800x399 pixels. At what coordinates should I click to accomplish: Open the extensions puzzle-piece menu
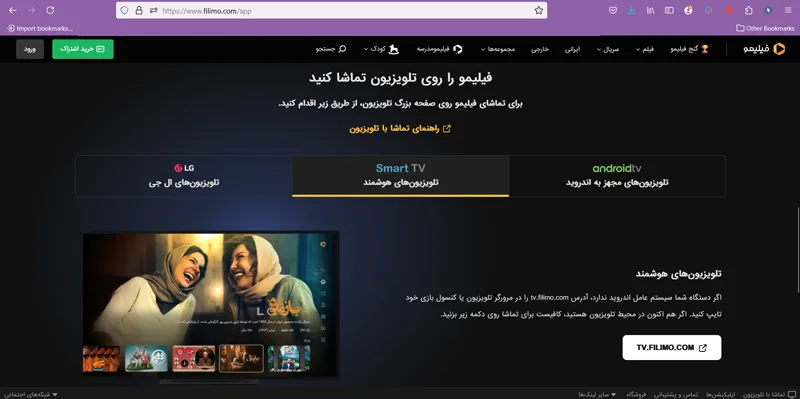point(748,10)
